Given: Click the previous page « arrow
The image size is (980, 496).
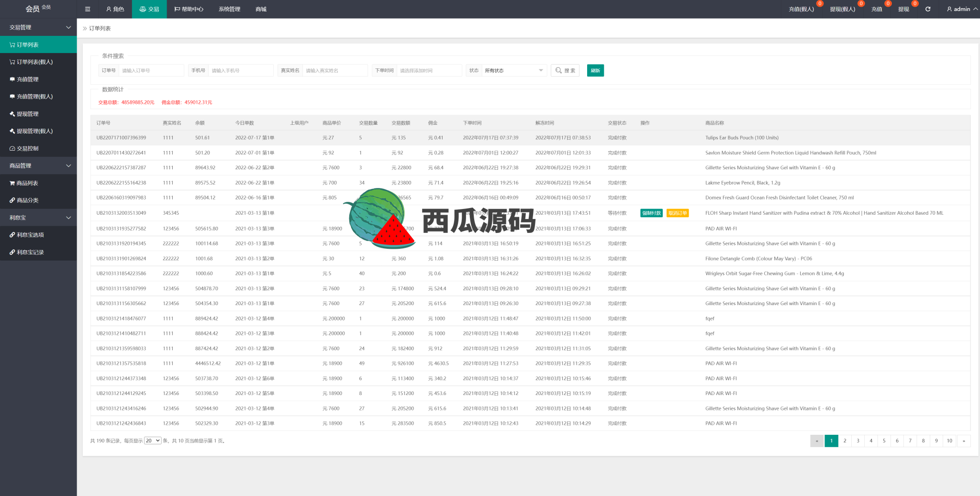Looking at the screenshot, I should (817, 441).
